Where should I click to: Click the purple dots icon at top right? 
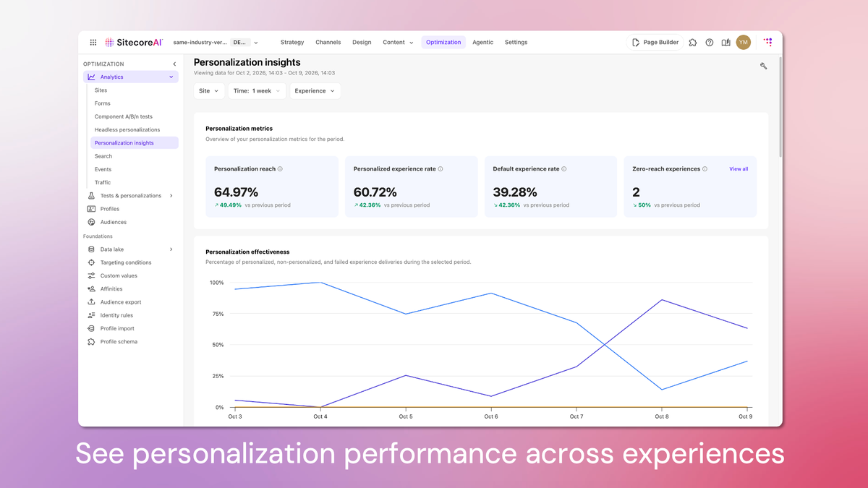point(767,43)
